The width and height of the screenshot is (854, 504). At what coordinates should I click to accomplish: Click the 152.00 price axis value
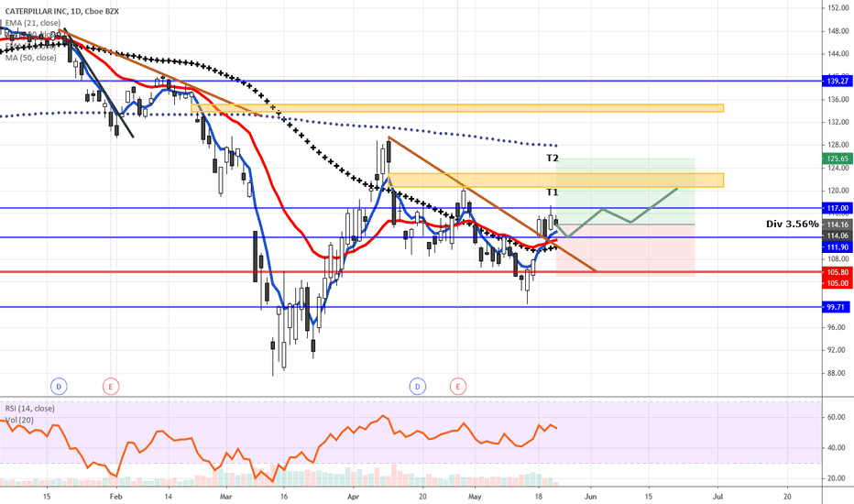838,7
